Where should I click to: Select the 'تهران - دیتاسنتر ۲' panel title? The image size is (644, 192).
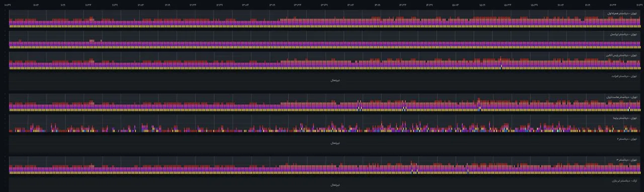coord(627,139)
